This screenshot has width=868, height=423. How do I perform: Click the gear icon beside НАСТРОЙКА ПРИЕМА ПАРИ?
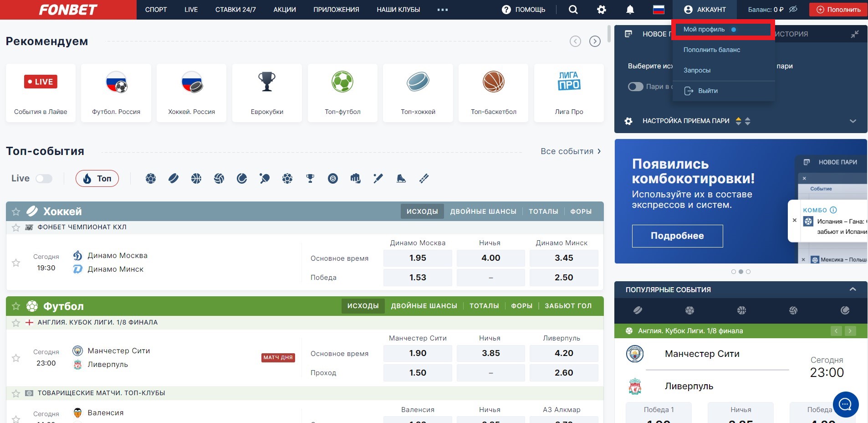(x=628, y=121)
